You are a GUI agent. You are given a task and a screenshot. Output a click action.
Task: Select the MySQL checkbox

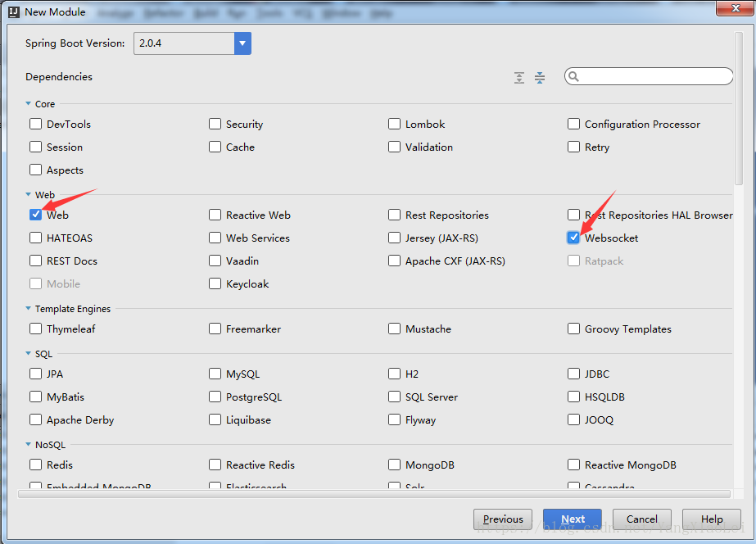215,374
